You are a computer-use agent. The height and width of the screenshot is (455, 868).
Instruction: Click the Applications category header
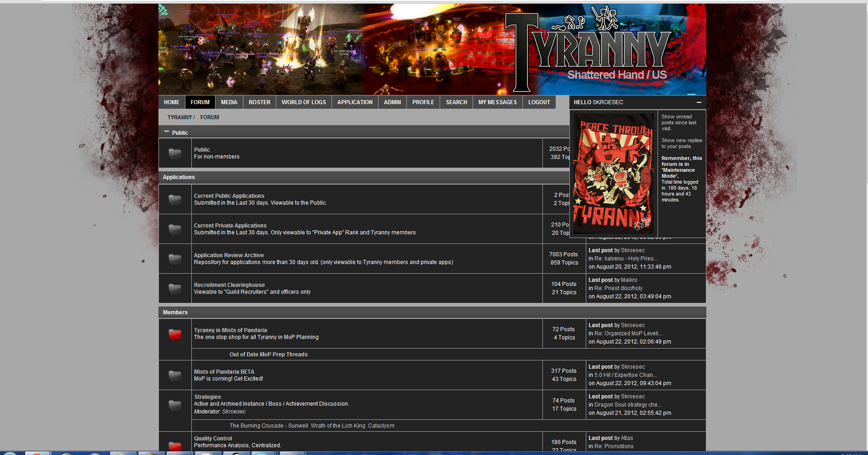[179, 177]
